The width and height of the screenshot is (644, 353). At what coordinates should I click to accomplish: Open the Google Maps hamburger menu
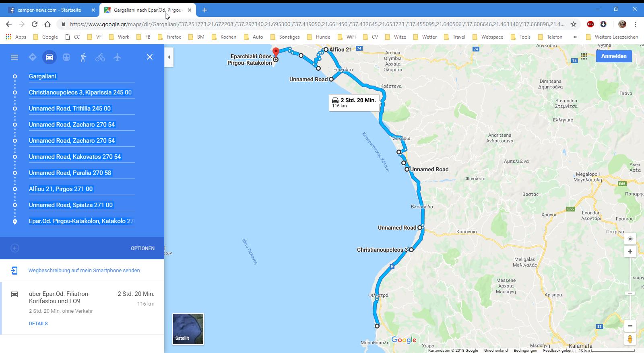[14, 57]
